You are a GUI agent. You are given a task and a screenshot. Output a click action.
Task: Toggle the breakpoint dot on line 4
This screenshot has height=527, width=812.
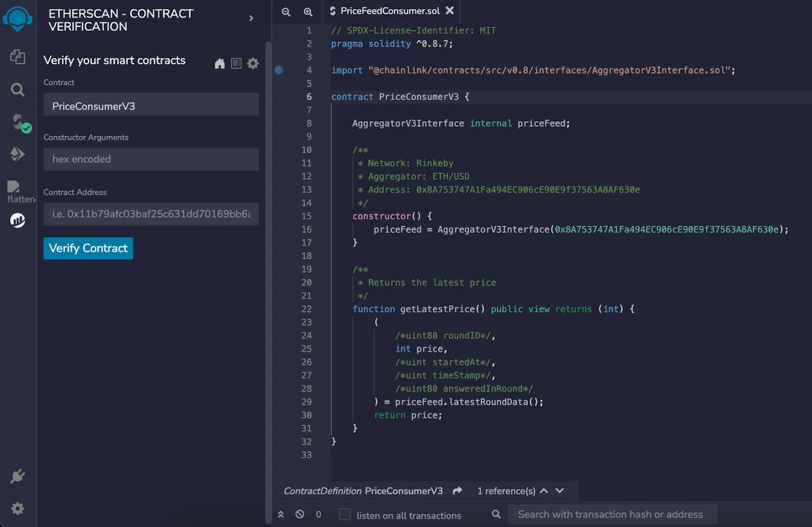tap(279, 70)
